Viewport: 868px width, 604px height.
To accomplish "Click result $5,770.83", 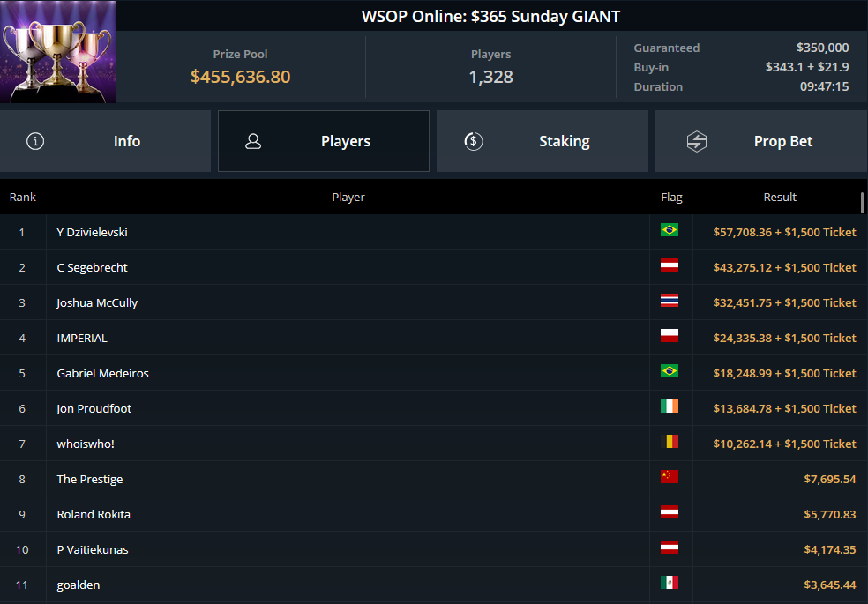I will (x=830, y=514).
